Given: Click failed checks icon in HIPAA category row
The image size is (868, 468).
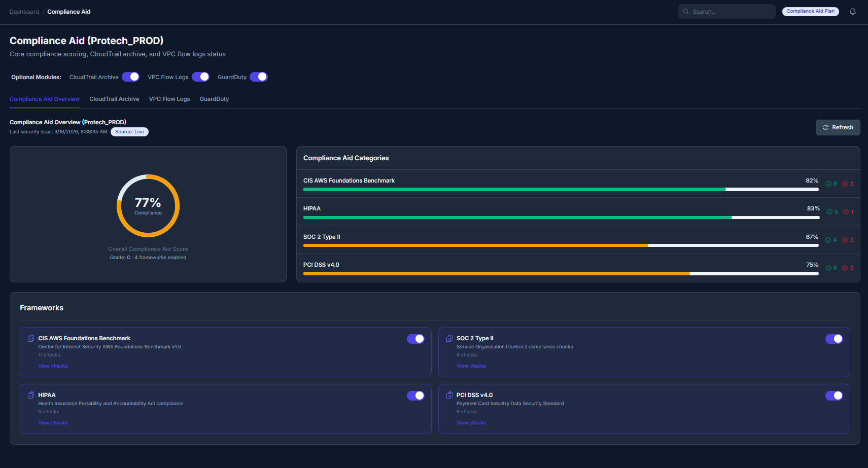Looking at the screenshot, I should pos(846,212).
